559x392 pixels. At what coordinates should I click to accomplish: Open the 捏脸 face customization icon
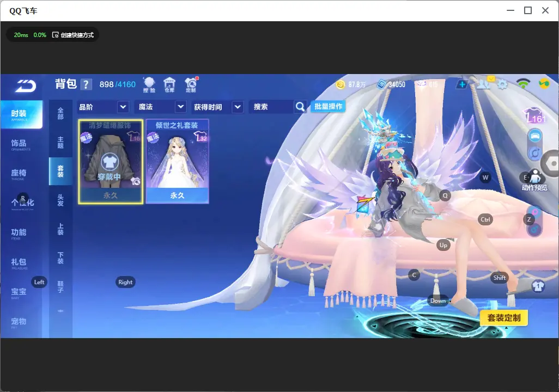(149, 85)
